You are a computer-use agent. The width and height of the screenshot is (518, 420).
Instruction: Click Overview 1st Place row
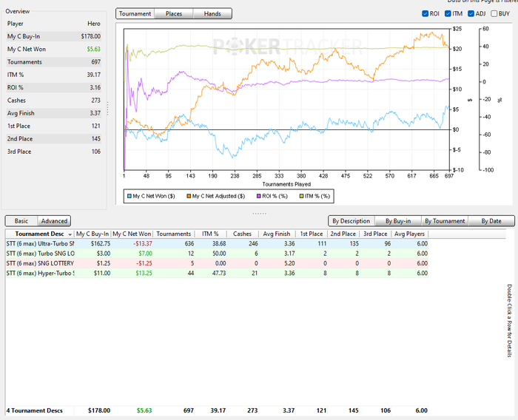click(x=54, y=126)
